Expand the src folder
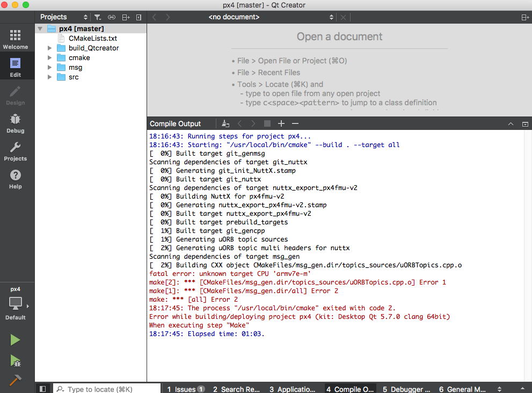The height and width of the screenshot is (393, 532). click(49, 77)
